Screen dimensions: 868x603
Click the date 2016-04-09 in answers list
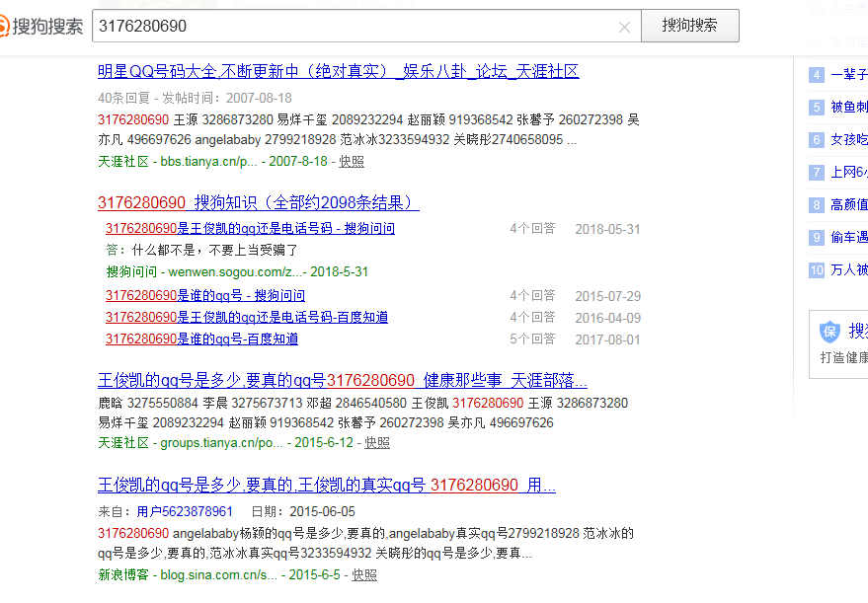click(608, 318)
